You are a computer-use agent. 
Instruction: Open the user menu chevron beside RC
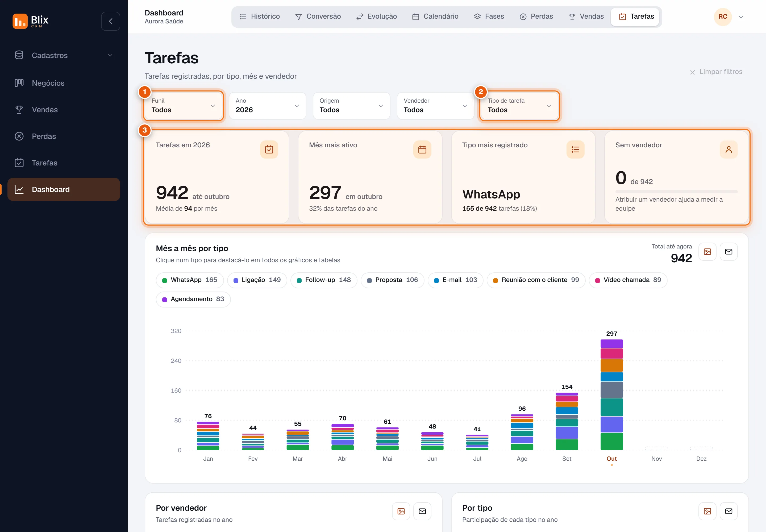pyautogui.click(x=741, y=17)
